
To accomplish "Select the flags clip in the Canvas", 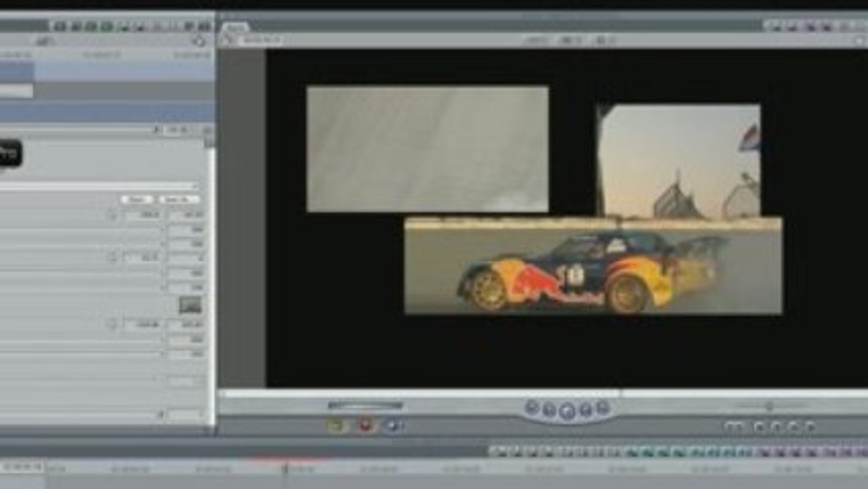I will (679, 160).
